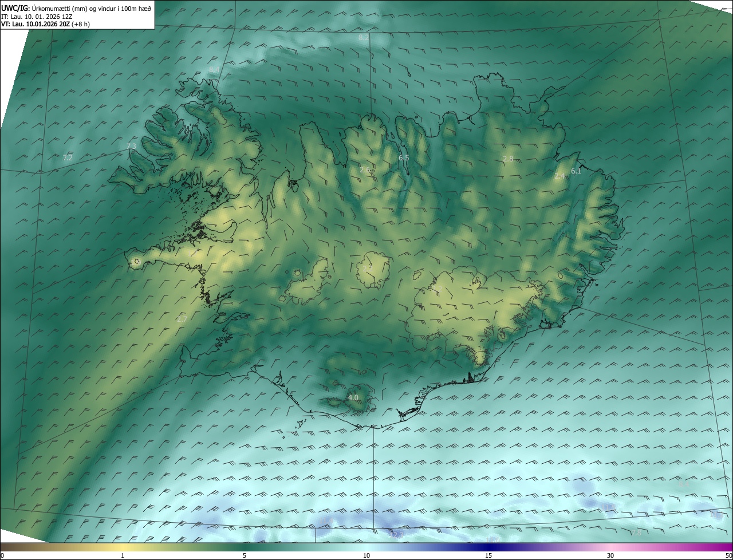Click the color scale tick label 10

pyautogui.click(x=366, y=556)
